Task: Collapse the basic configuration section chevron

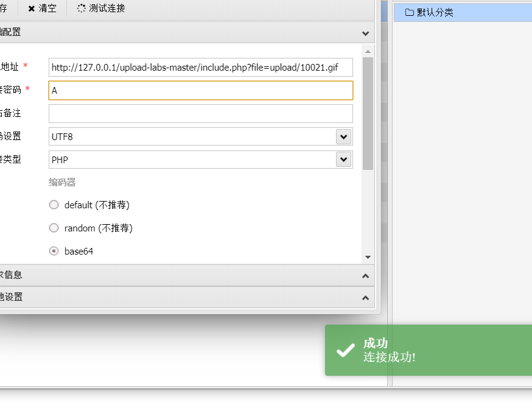Action: click(x=365, y=33)
